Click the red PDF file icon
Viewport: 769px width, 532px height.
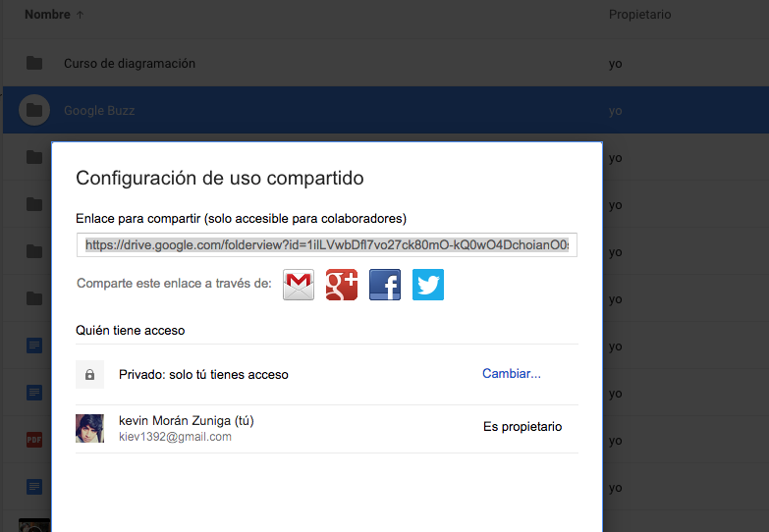(x=34, y=440)
